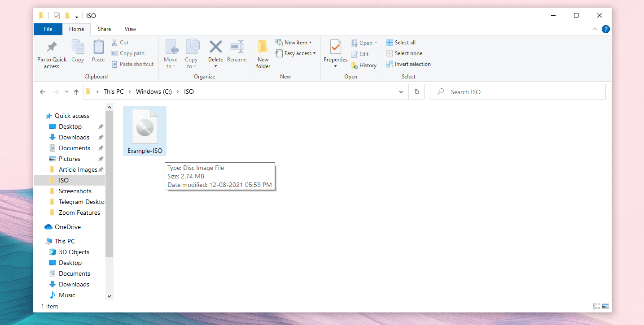Switch to large icons view in status bar
The height and width of the screenshot is (325, 644).
pyautogui.click(x=605, y=307)
